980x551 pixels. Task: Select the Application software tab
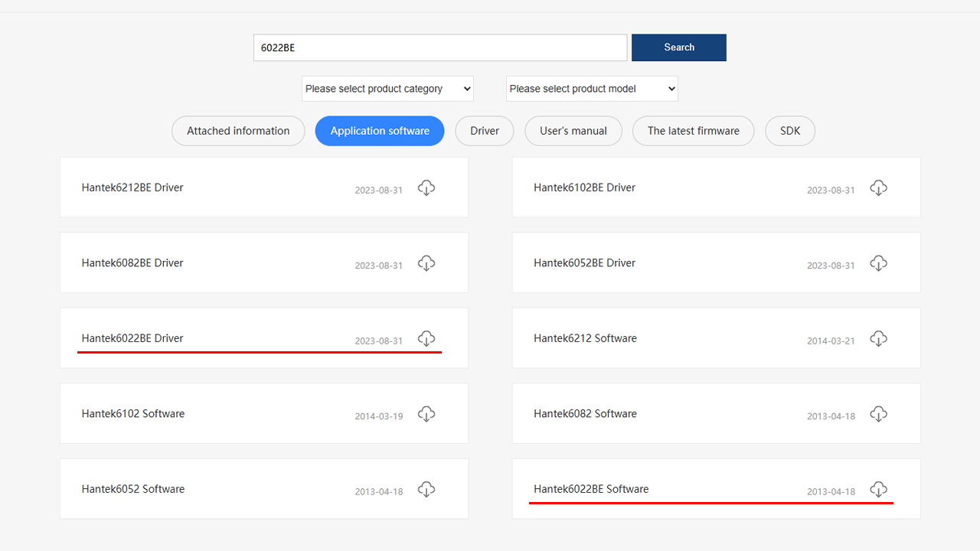(x=380, y=131)
